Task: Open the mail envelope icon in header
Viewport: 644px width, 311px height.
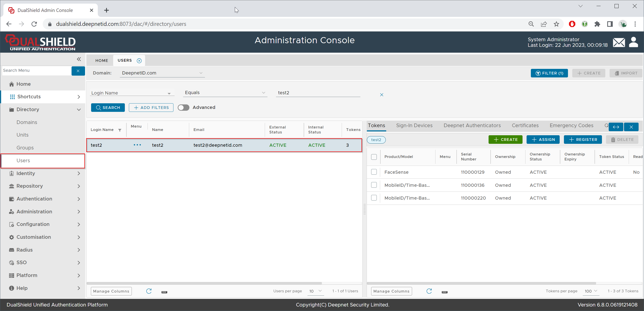Action: point(619,42)
